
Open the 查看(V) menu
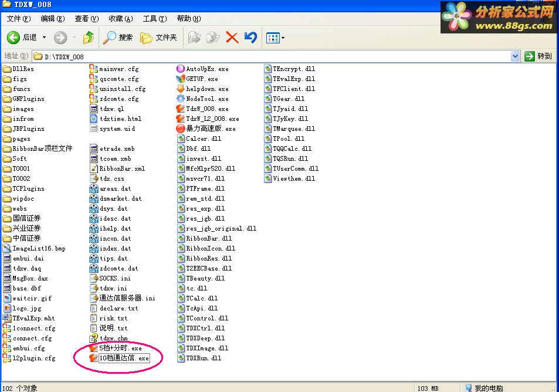pos(87,19)
